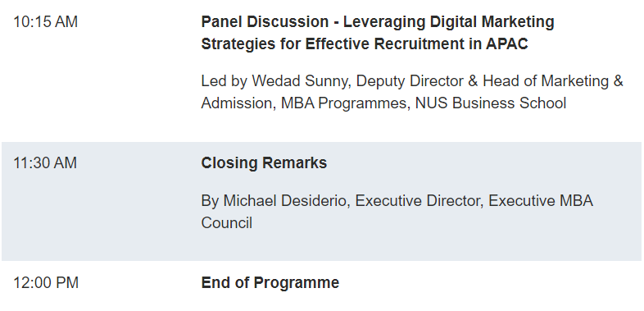Select the Panel Discussion session title
Image resolution: width=644 pixels, height=311 pixels.
point(378,33)
